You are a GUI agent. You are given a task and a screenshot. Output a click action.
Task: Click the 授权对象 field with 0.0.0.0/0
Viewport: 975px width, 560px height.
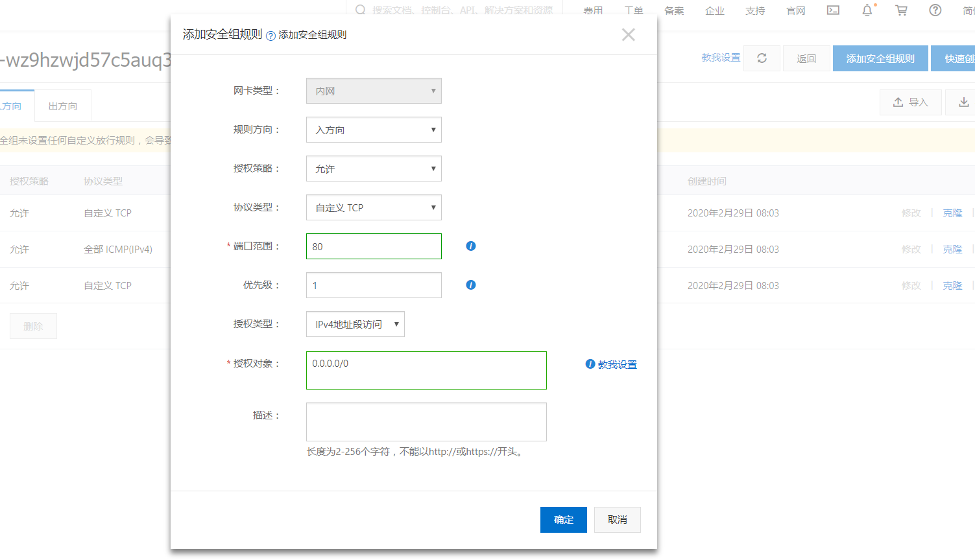point(426,370)
